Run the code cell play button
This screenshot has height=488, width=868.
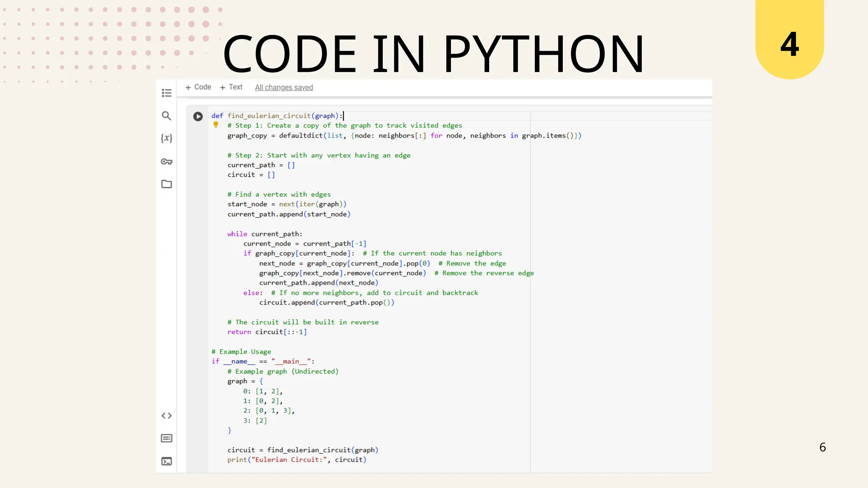pos(198,116)
